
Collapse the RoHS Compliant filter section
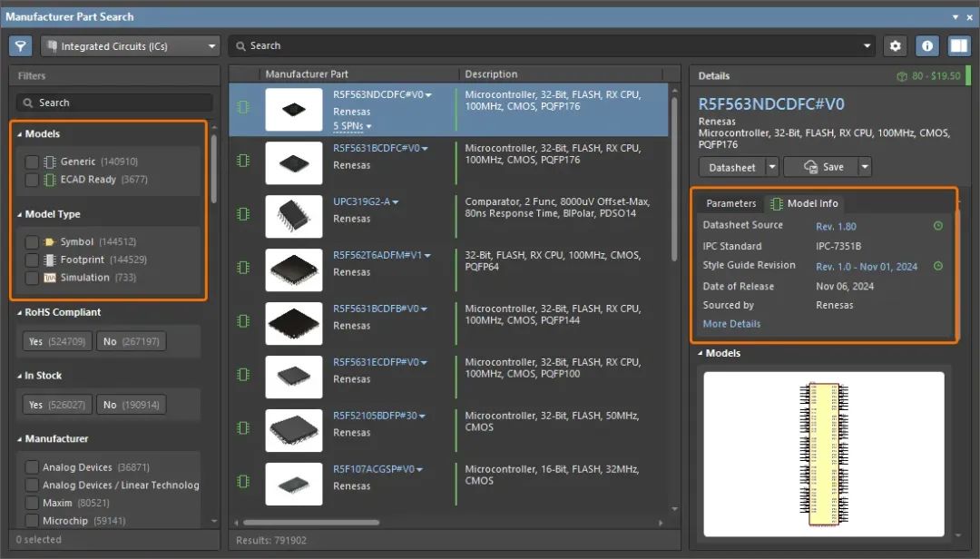coord(19,313)
